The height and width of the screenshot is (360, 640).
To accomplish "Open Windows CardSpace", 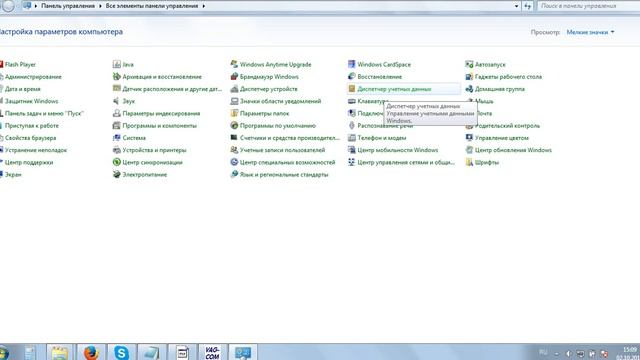I will (380, 64).
